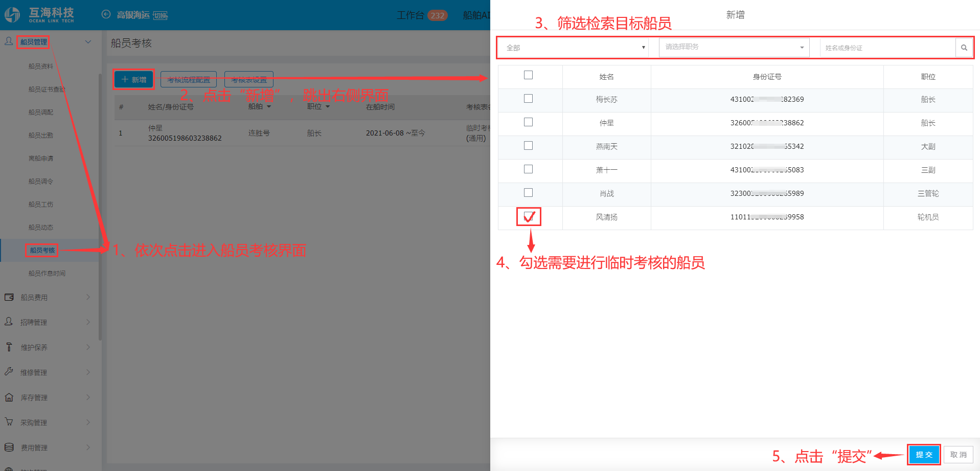Expand the 费用管理 menu chevron
Viewport: 980px width, 471px height.
[88, 447]
